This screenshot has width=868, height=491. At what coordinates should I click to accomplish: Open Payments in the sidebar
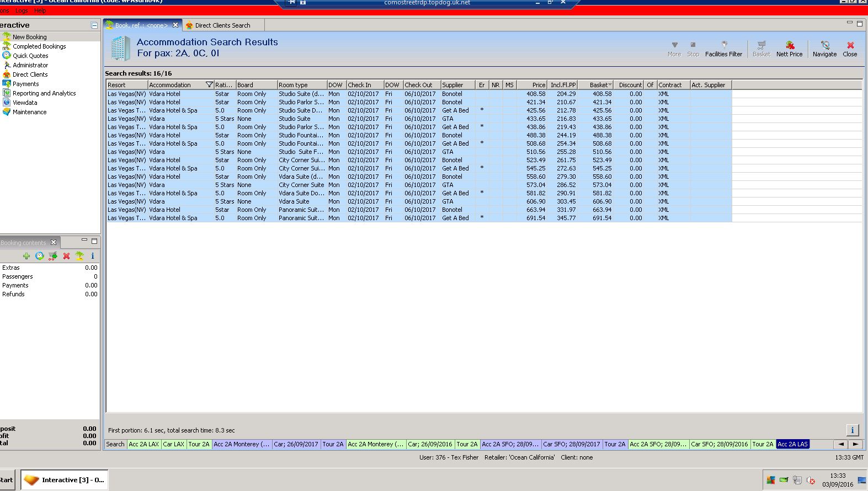pyautogui.click(x=25, y=84)
